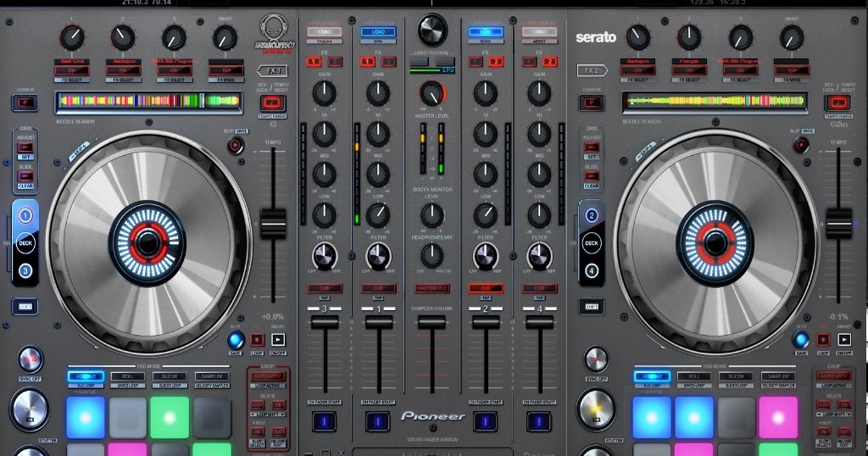Open right deck first FX SELECT

pos(637,81)
